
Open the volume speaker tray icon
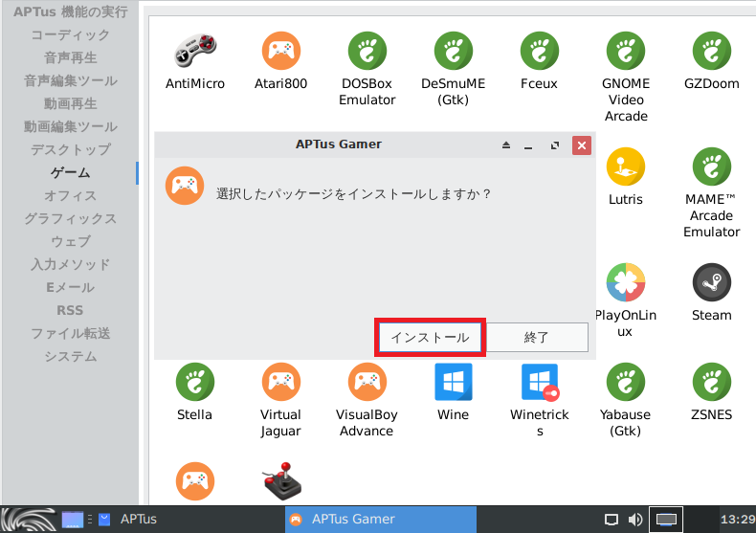[635, 520]
